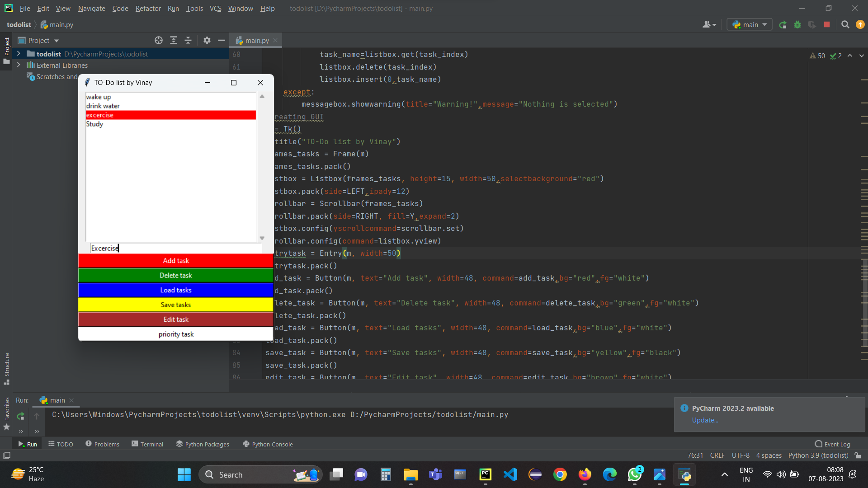
Task: Collapse all nodes with the collapse-all icon
Action: click(188, 40)
